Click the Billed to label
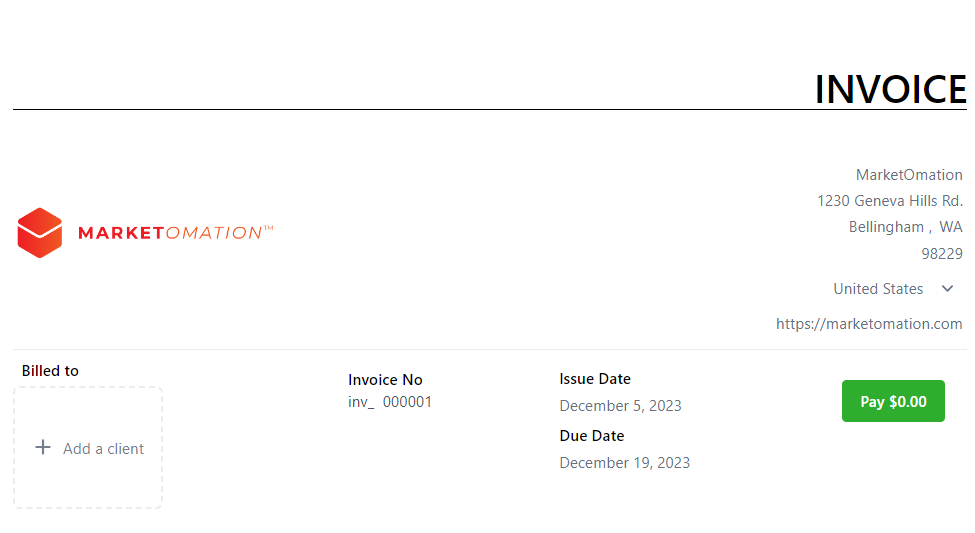The image size is (975, 533). (50, 371)
